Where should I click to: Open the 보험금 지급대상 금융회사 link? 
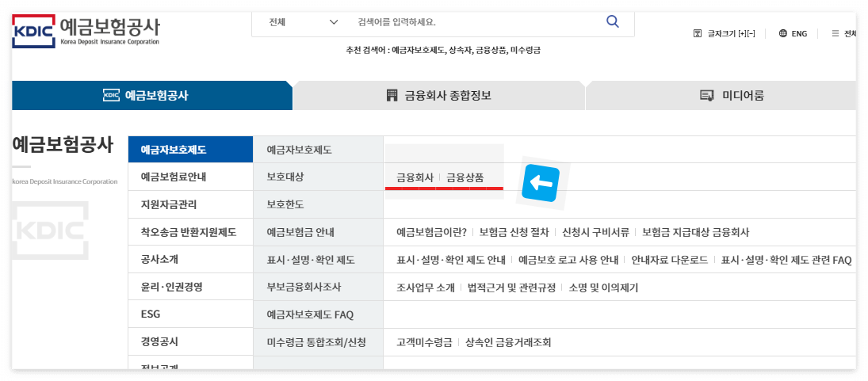696,232
